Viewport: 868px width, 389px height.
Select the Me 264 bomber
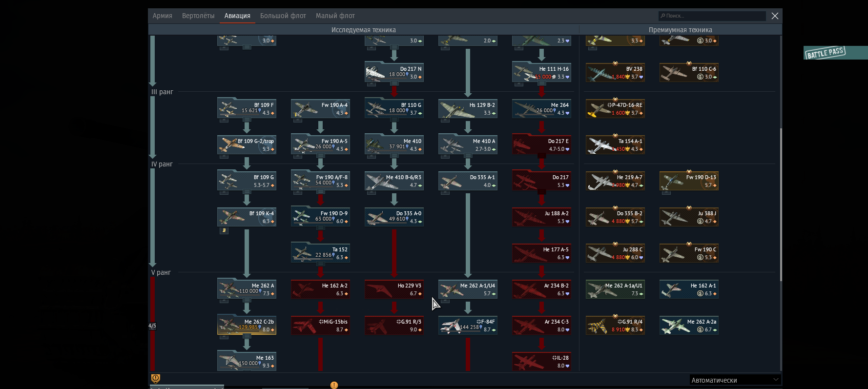(541, 109)
